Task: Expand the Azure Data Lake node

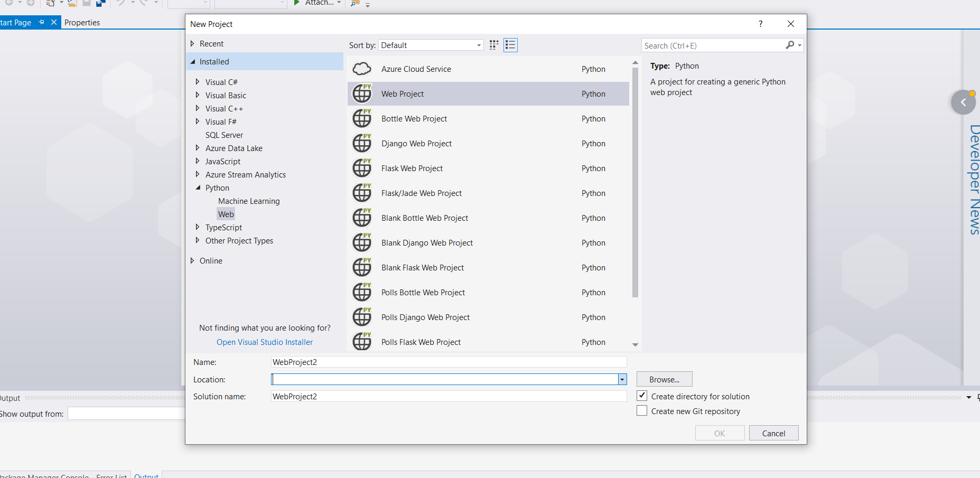Action: coord(198,148)
